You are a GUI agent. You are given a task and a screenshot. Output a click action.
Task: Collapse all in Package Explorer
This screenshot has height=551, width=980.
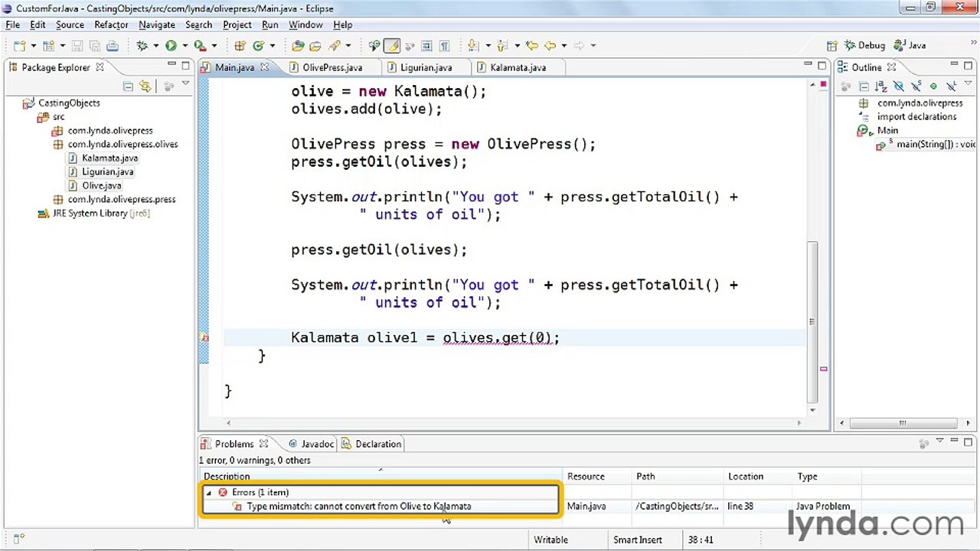[x=128, y=86]
